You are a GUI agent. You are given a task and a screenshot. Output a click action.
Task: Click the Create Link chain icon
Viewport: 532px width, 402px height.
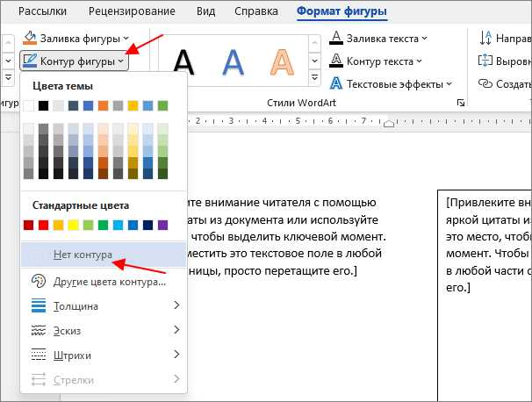pos(485,83)
